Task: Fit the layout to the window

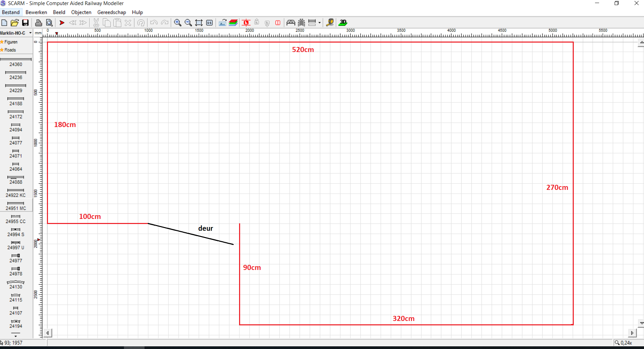Action: click(x=199, y=23)
